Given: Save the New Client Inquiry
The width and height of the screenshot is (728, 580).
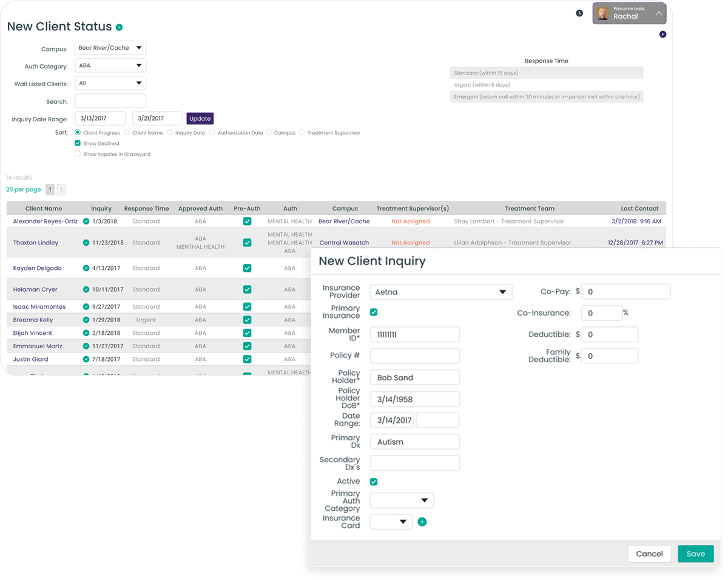Looking at the screenshot, I should pos(695,553).
